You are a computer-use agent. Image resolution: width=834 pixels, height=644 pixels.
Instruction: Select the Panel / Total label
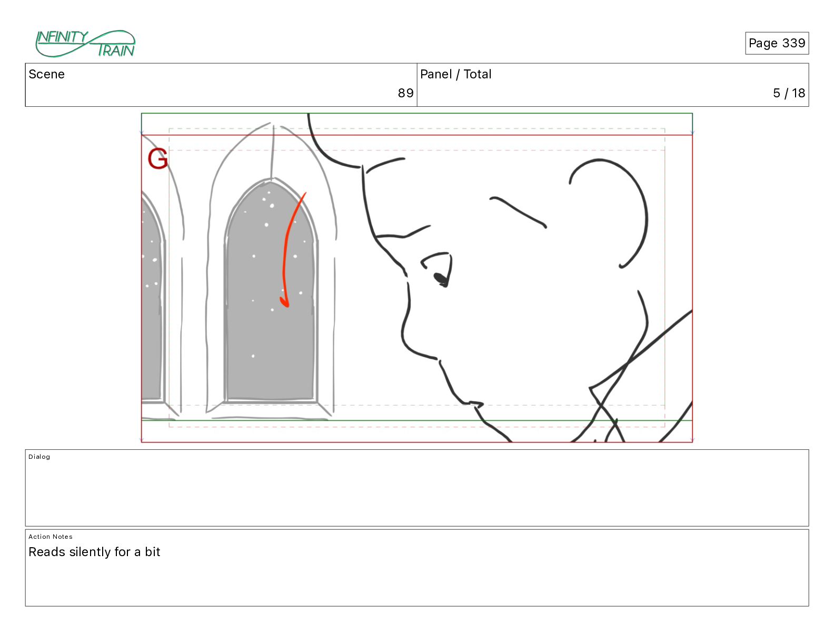coord(455,74)
